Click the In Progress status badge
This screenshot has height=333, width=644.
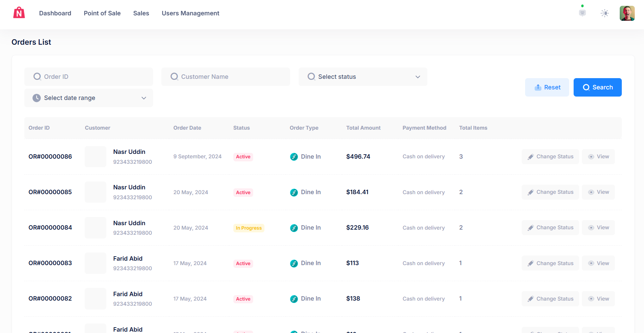pos(249,228)
